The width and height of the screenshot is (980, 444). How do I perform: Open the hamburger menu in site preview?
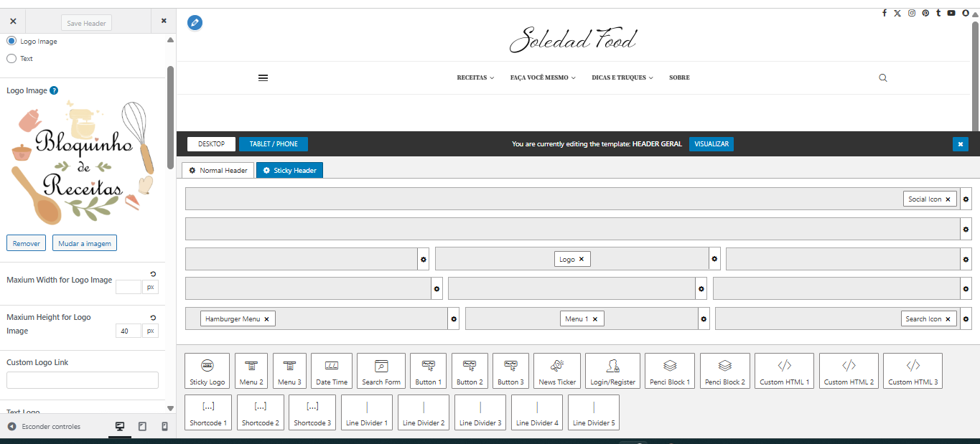263,77
